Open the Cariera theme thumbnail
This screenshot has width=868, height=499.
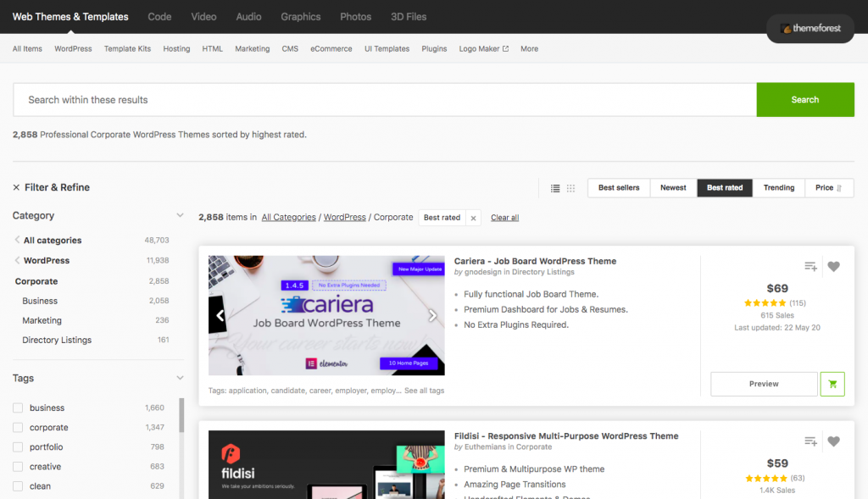coord(326,315)
